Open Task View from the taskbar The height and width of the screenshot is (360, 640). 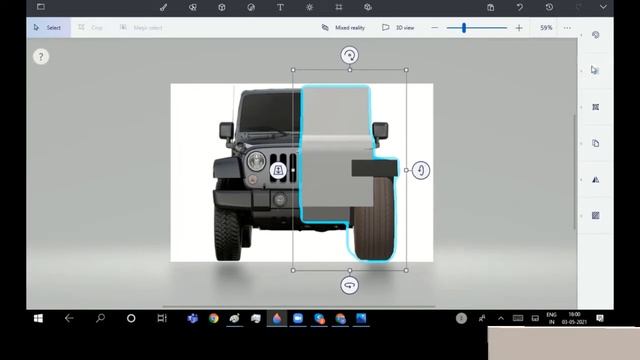[x=162, y=318]
